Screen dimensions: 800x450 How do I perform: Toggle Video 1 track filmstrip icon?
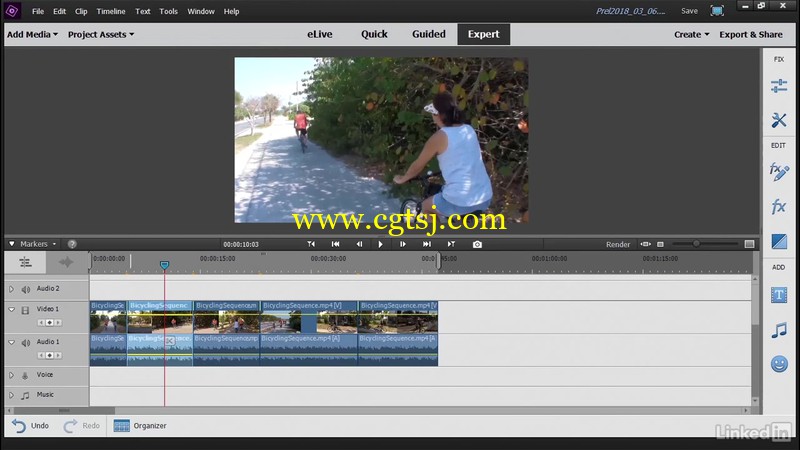coord(25,310)
